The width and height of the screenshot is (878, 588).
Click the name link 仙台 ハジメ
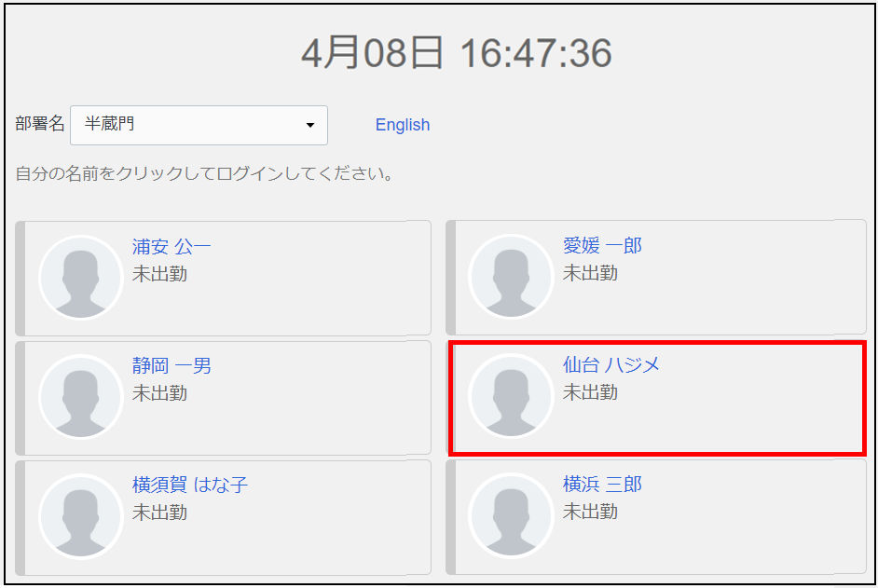coord(610,364)
